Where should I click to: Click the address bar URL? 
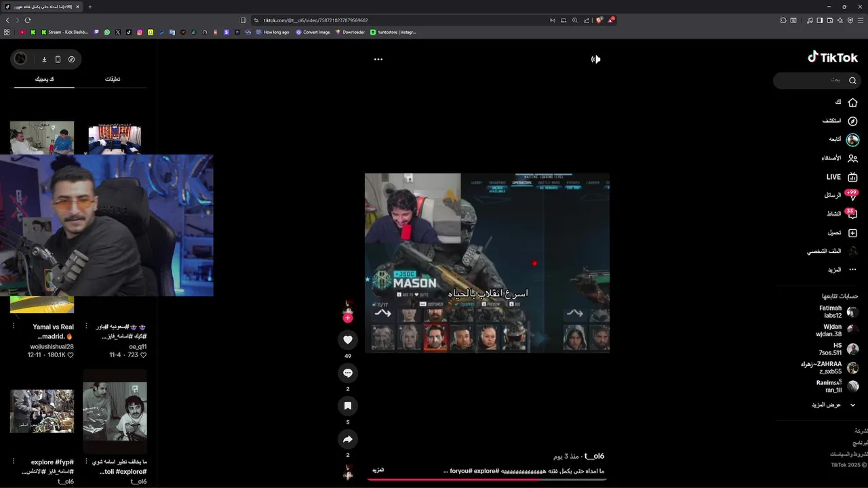[x=315, y=20]
